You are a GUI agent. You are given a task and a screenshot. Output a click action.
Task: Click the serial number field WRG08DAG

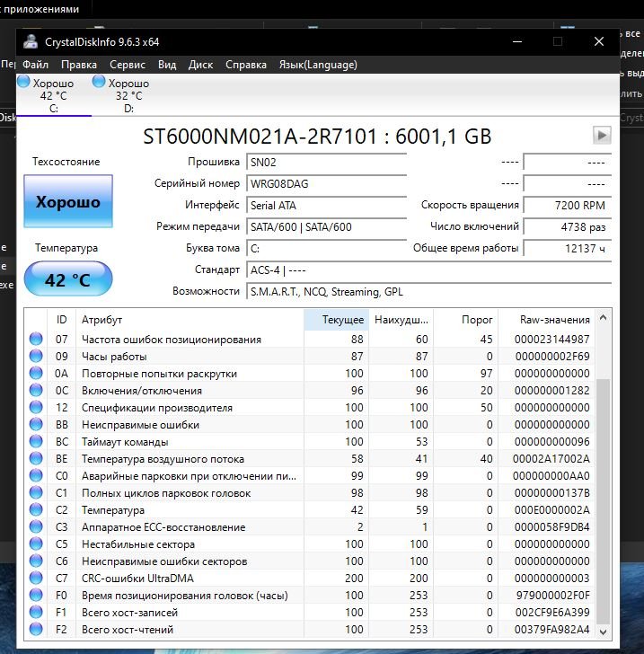[327, 184]
